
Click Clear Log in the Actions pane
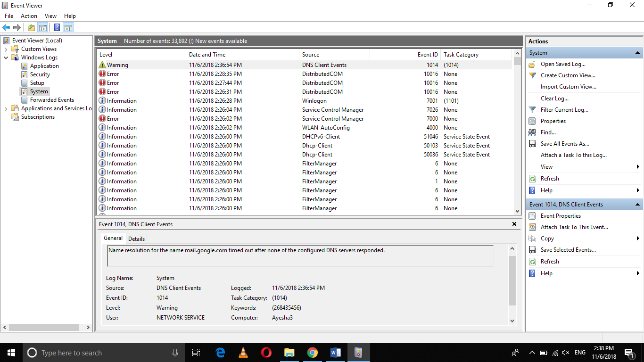pyautogui.click(x=554, y=98)
